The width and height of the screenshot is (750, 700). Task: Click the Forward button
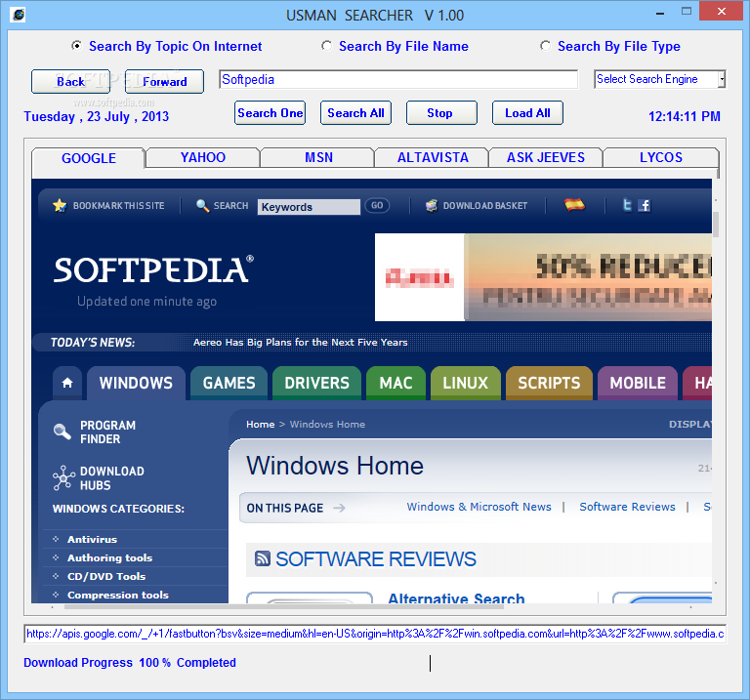click(164, 82)
